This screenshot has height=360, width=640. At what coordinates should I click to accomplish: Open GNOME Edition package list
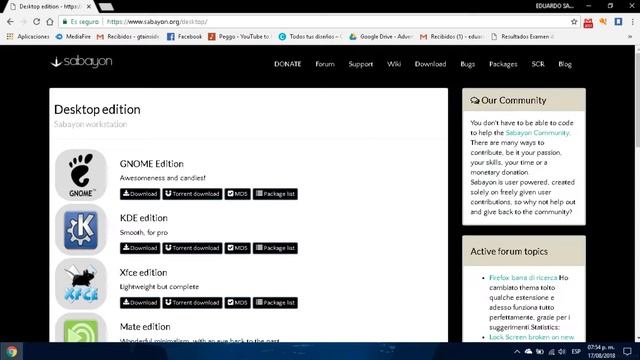(275, 194)
